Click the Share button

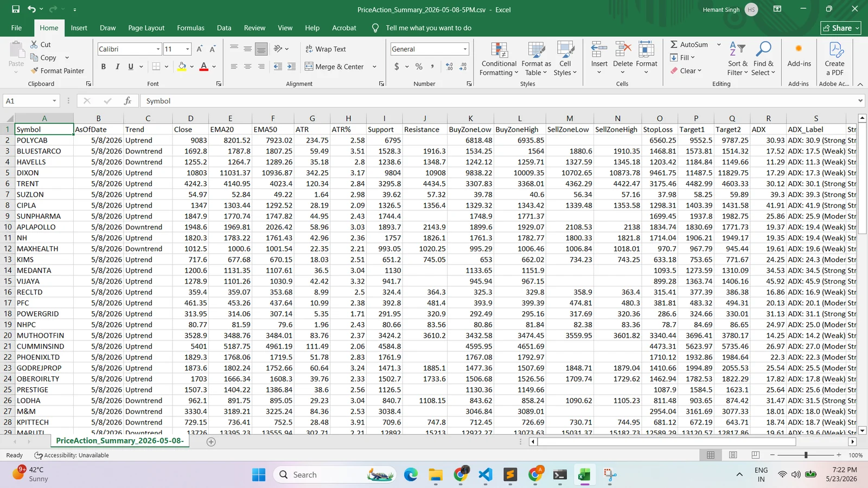841,28
